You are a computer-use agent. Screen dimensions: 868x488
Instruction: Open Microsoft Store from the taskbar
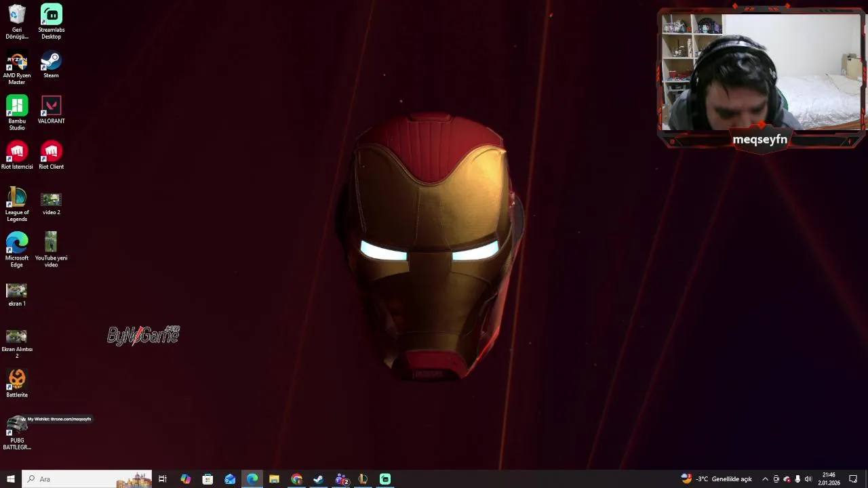(208, 479)
